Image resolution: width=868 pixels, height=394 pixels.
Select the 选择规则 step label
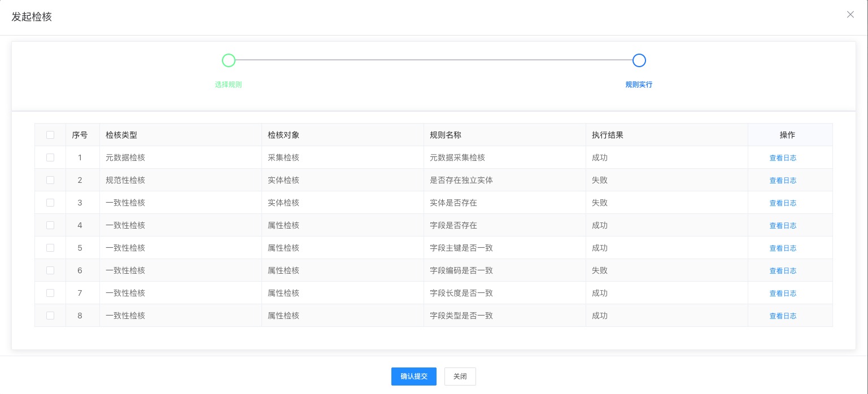pos(228,85)
